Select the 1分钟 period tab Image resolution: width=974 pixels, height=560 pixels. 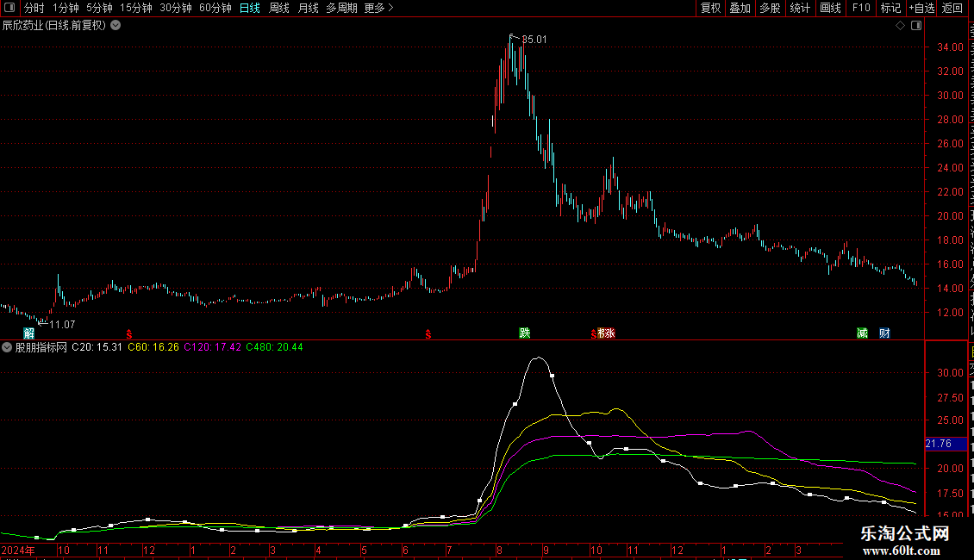click(x=66, y=8)
